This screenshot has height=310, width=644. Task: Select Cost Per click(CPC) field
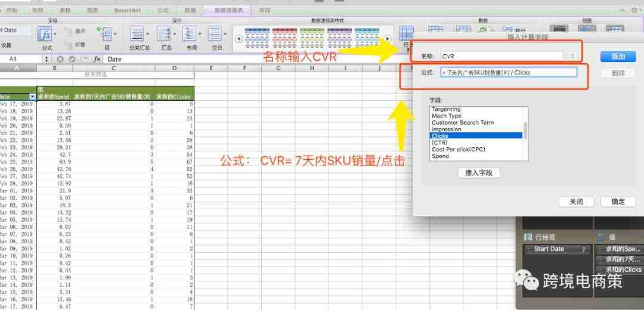click(459, 150)
